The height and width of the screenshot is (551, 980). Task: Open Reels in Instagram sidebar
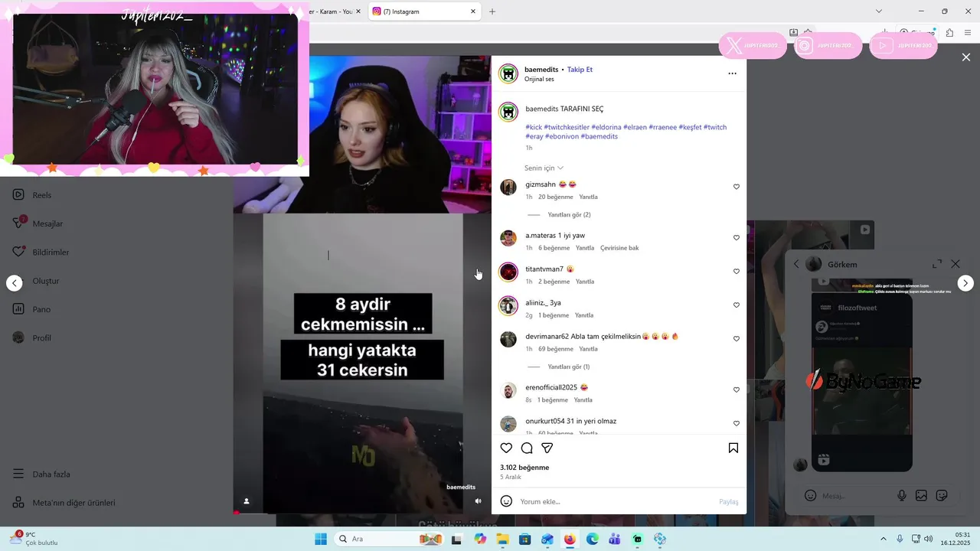[x=32, y=195]
